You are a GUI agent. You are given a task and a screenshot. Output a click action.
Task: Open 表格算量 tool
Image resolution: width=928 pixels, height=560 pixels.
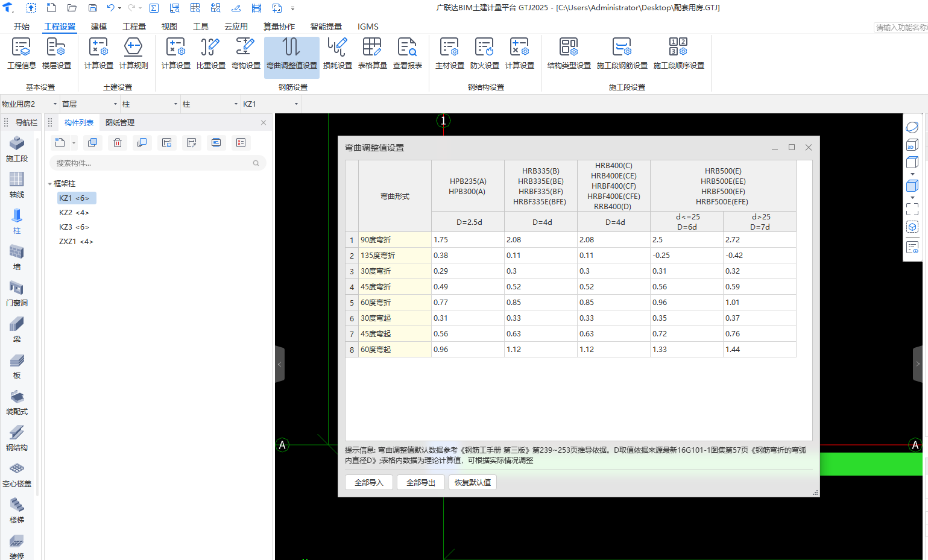coord(372,54)
